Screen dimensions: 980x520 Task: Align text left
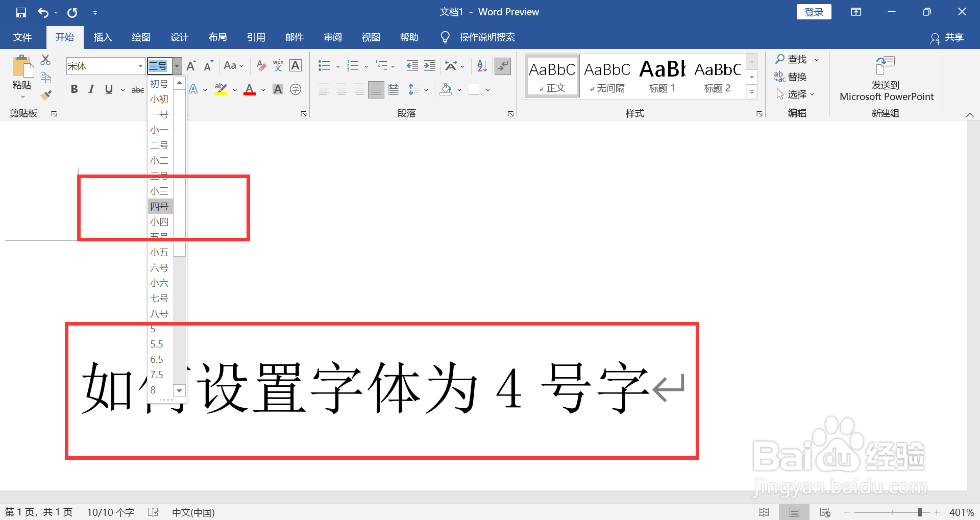324,90
